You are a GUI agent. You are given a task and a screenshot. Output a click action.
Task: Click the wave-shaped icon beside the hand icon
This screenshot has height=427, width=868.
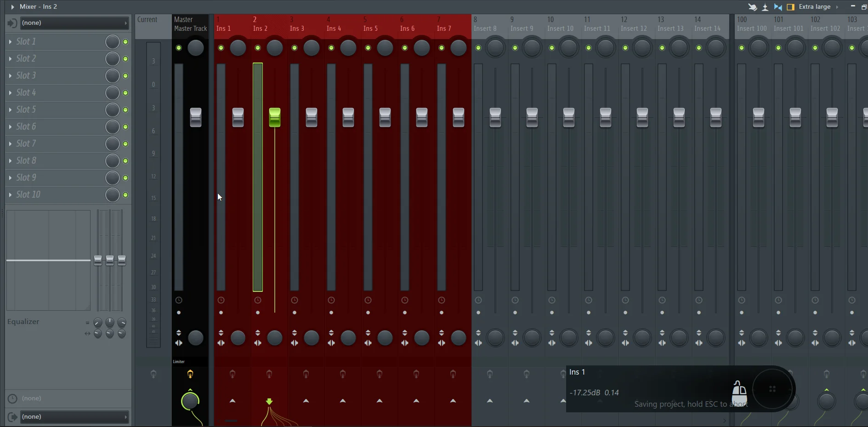coord(765,7)
